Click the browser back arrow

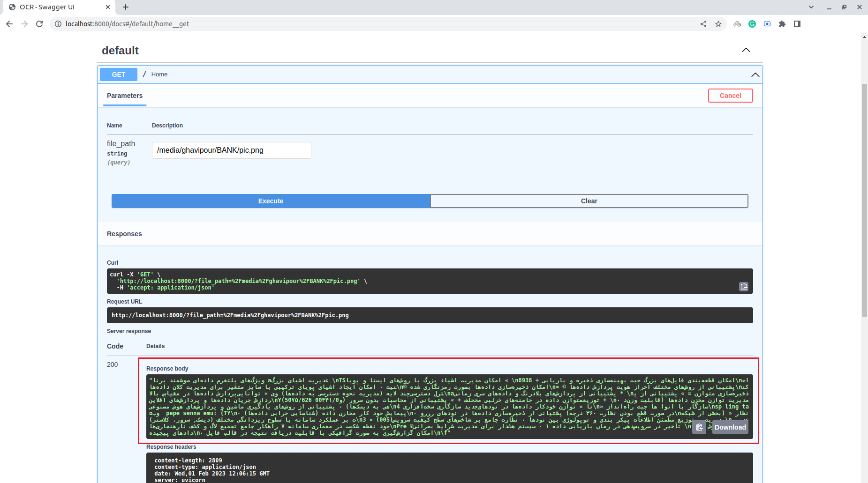(x=9, y=24)
